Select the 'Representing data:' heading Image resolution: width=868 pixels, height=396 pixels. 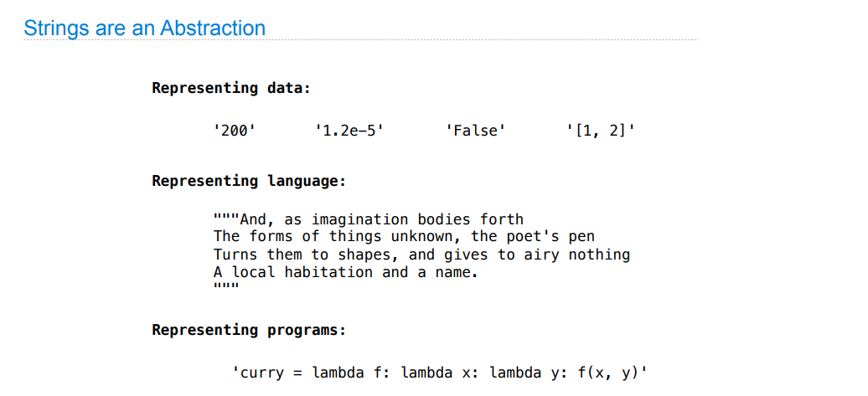point(231,88)
